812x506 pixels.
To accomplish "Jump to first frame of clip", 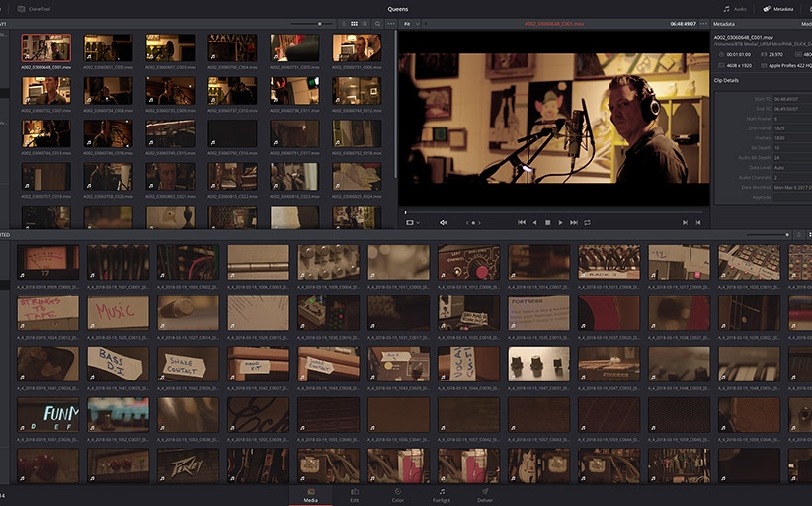I will tap(522, 222).
